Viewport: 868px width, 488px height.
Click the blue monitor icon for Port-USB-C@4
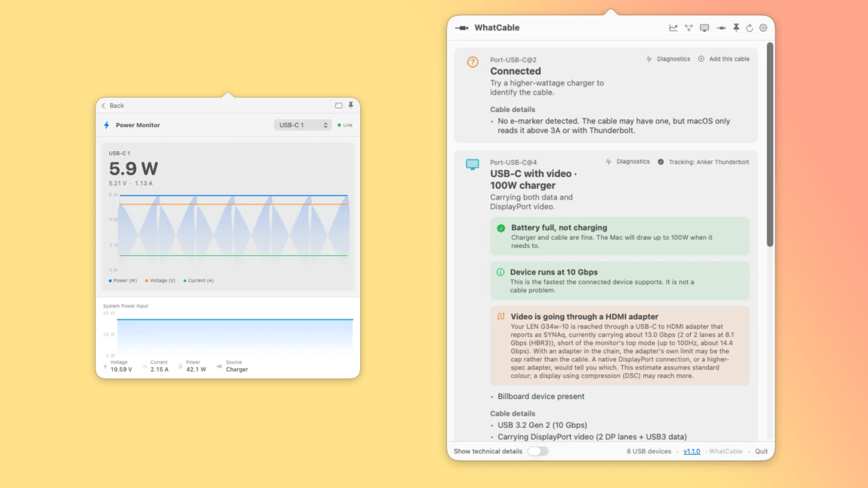[x=472, y=165]
